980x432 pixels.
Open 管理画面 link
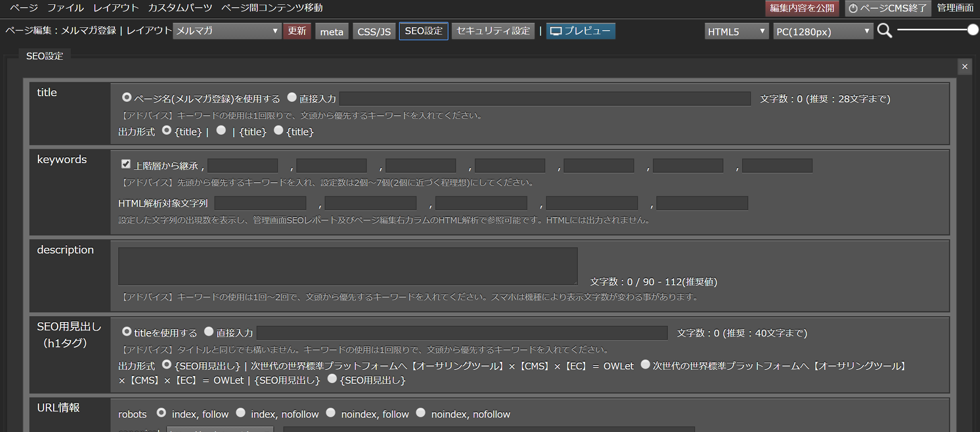pos(955,8)
